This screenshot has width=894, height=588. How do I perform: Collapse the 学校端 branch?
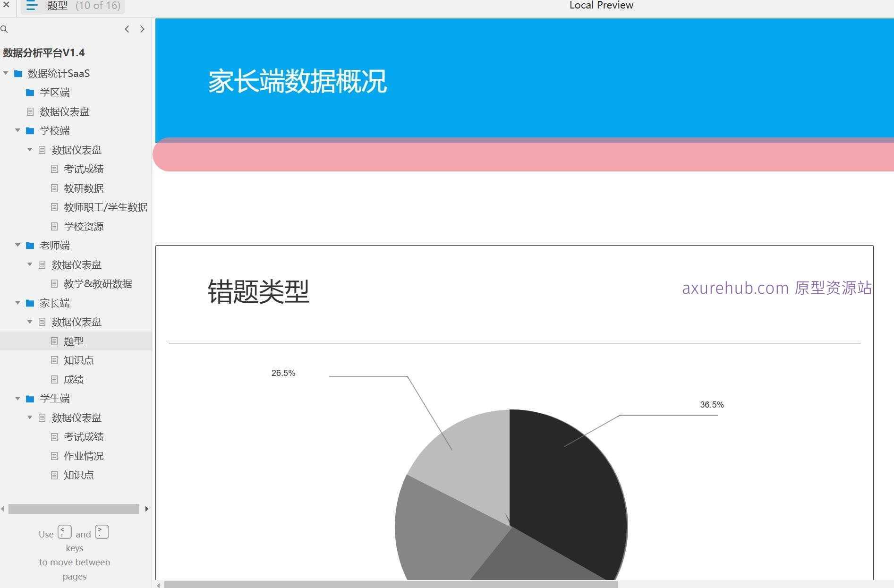tap(17, 131)
